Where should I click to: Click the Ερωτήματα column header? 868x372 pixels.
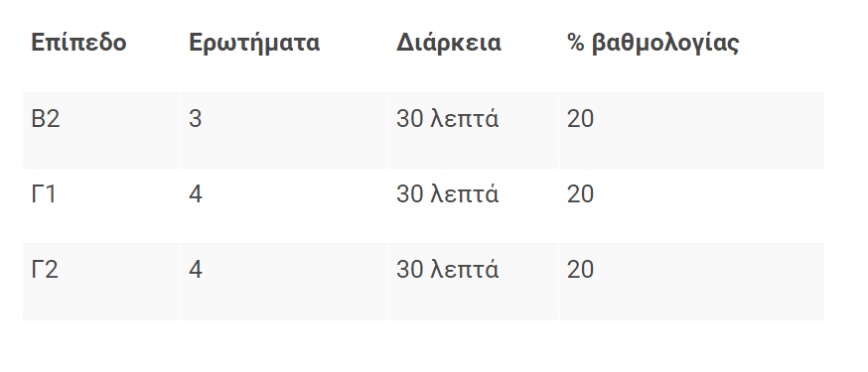coord(254,43)
